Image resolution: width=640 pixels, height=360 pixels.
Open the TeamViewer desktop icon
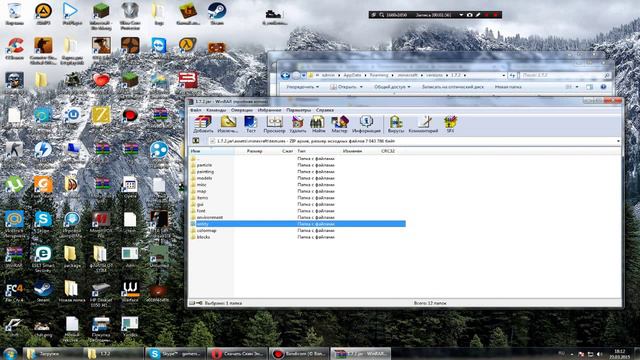159,45
